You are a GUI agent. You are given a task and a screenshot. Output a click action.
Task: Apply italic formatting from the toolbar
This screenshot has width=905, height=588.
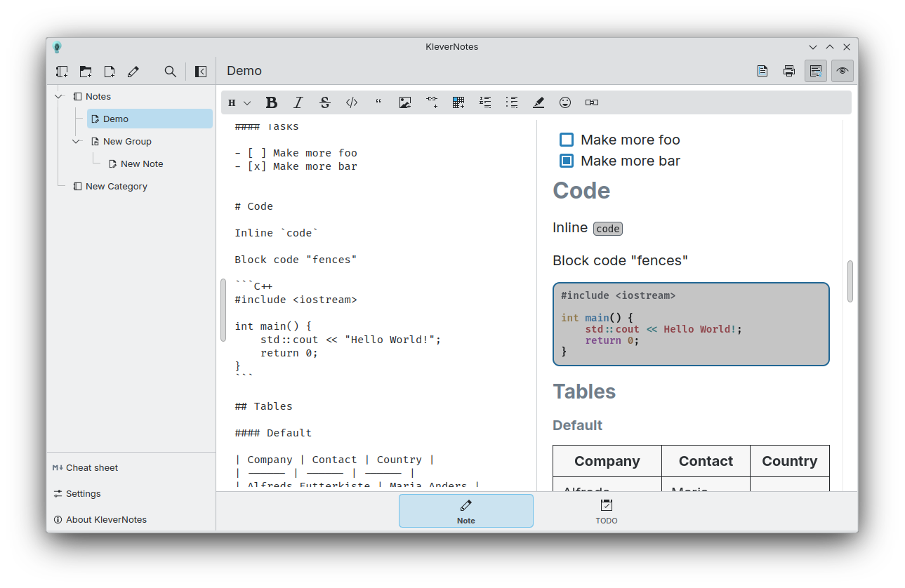(298, 102)
